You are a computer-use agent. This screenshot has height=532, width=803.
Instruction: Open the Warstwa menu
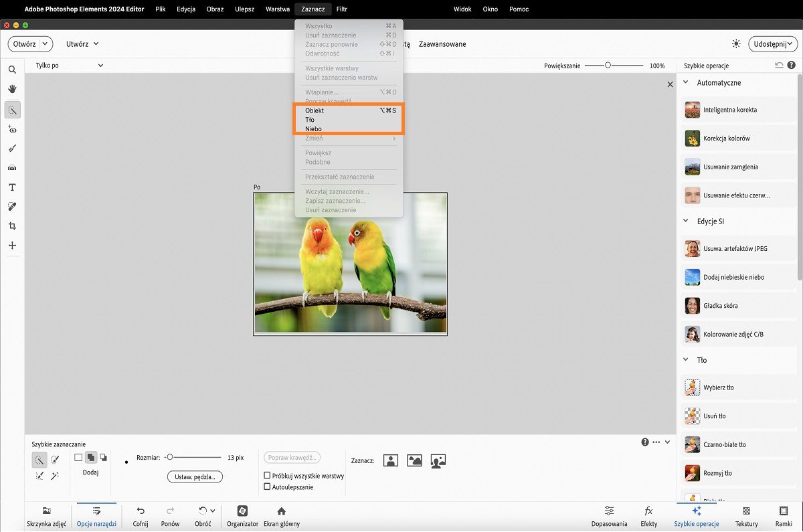click(x=278, y=9)
